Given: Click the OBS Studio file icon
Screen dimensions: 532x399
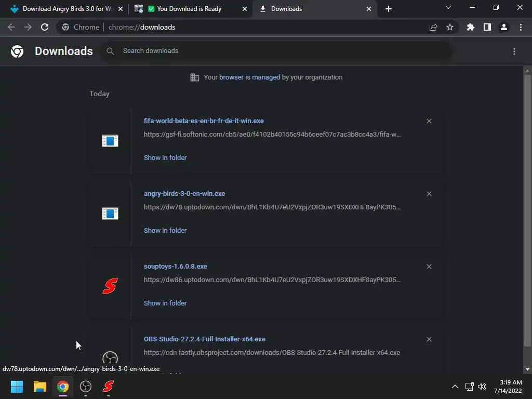Looking at the screenshot, I should (110, 358).
